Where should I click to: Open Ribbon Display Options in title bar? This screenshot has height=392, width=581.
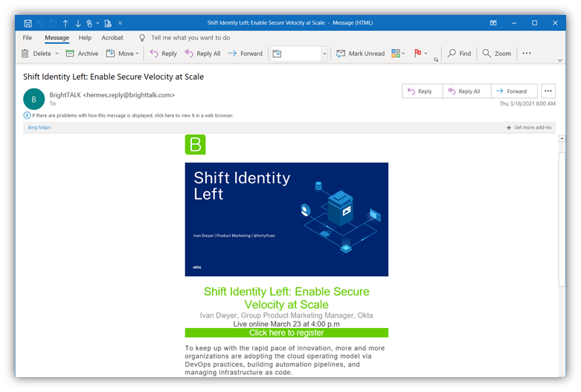tap(493, 23)
